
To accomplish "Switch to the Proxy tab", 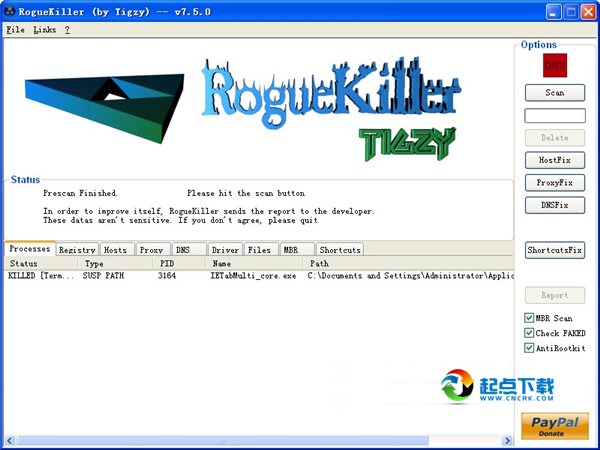I will click(x=153, y=250).
